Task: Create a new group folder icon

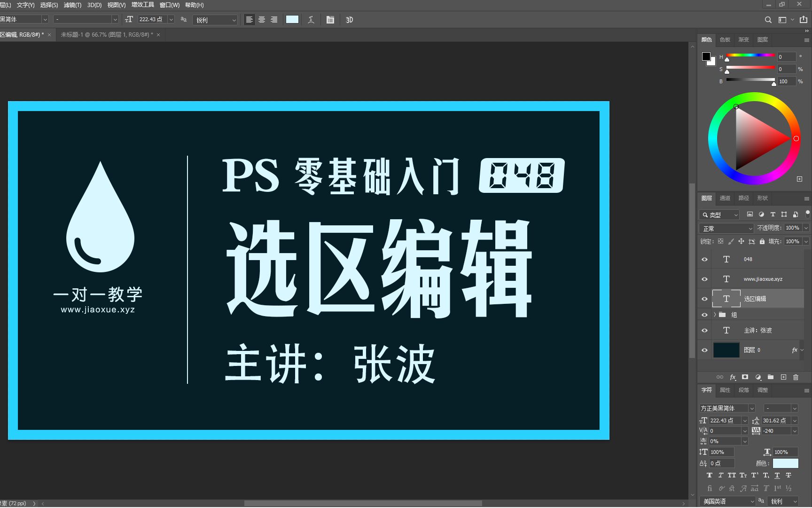Action: coord(771,377)
